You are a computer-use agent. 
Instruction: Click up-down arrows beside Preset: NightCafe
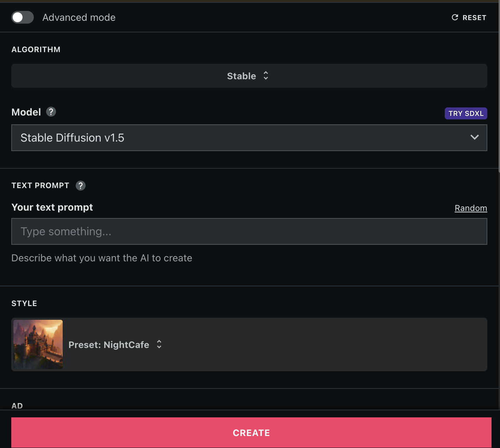pyautogui.click(x=159, y=344)
